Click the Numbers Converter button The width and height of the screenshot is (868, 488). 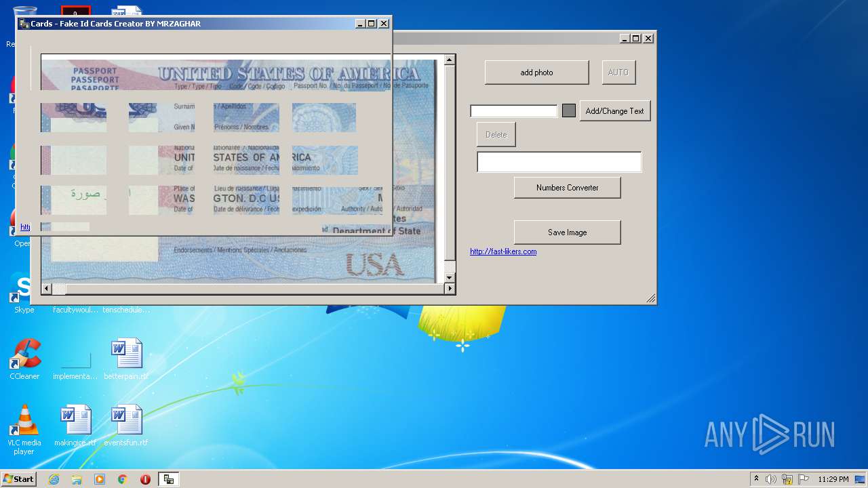pos(568,188)
